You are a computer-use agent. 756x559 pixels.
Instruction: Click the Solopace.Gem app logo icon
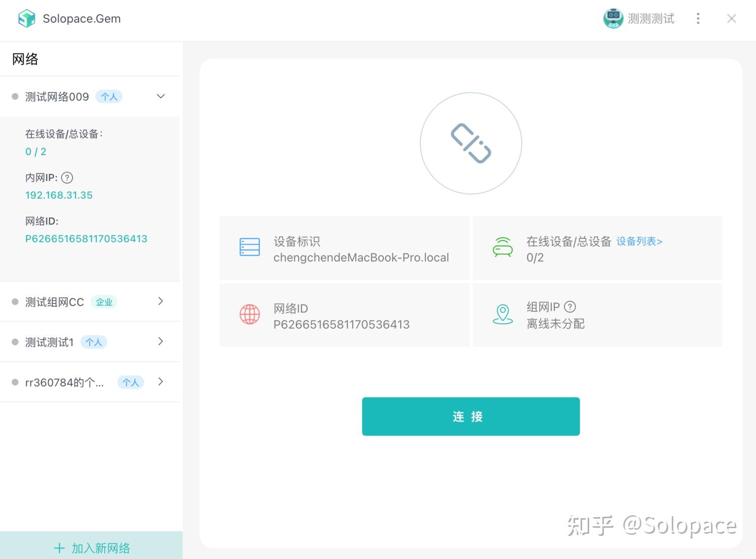[x=26, y=18]
